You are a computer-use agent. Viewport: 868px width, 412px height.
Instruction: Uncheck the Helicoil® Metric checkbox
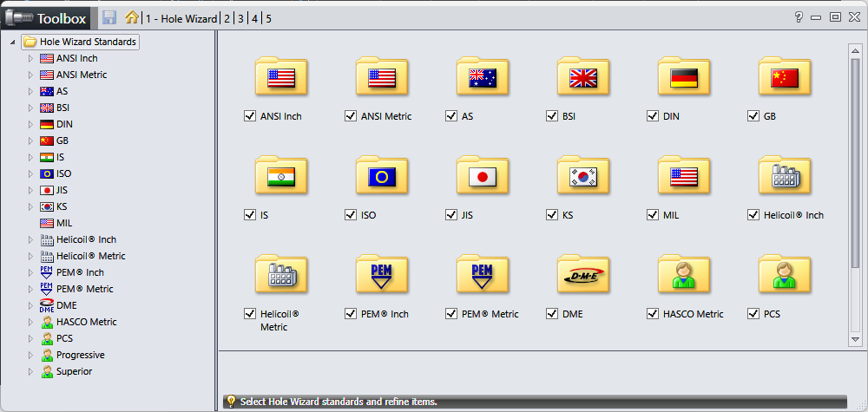(x=250, y=314)
